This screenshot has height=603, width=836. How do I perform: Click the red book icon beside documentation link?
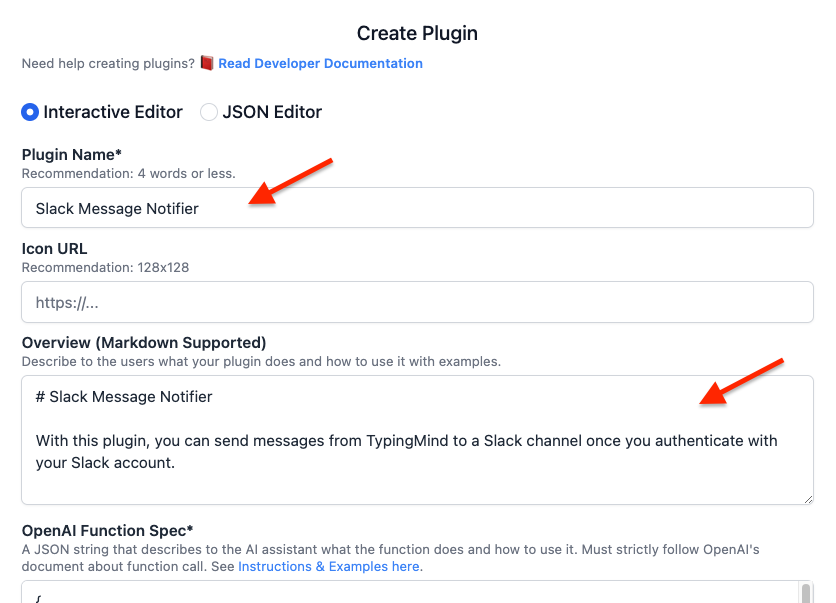pos(207,63)
